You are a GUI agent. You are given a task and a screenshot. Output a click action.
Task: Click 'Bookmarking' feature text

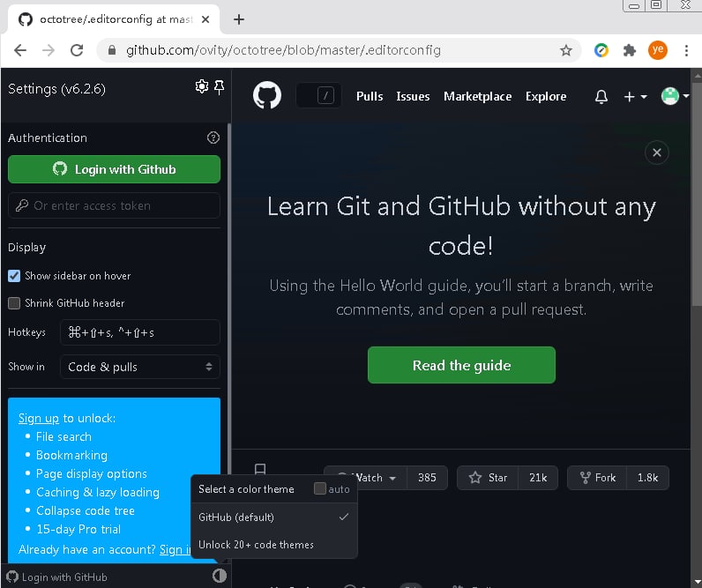[71, 455]
